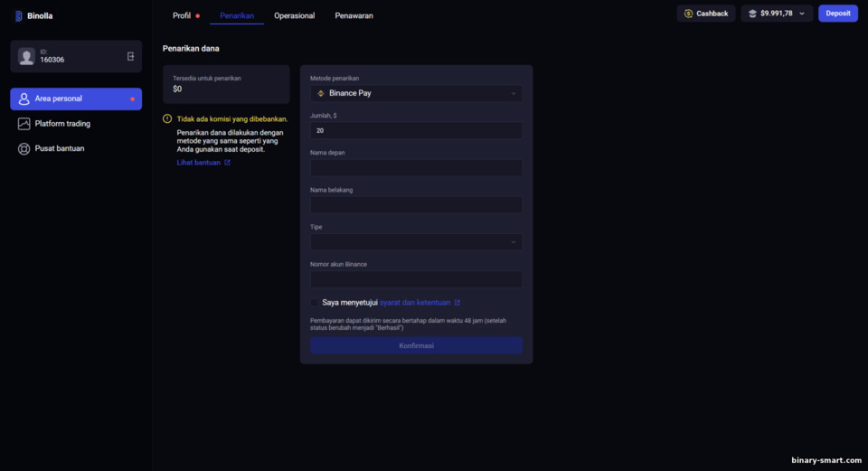Click the logout icon beside ID 160306

130,56
